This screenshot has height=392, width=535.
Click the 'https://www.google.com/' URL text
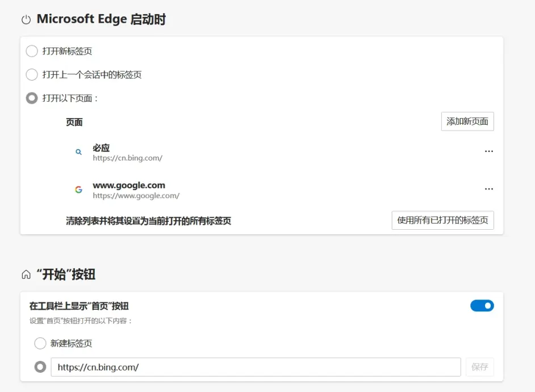136,196
